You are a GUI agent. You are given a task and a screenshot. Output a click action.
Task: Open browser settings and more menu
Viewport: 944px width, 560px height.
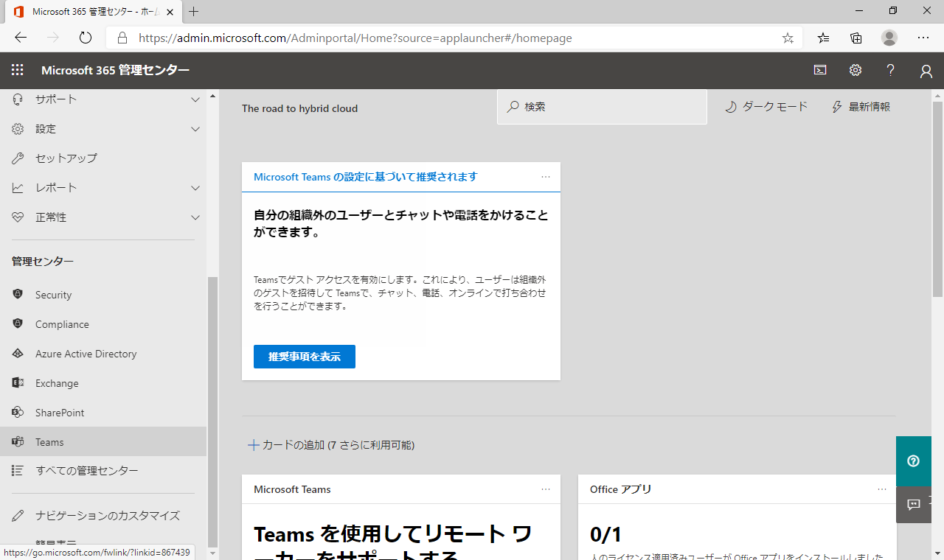(923, 38)
